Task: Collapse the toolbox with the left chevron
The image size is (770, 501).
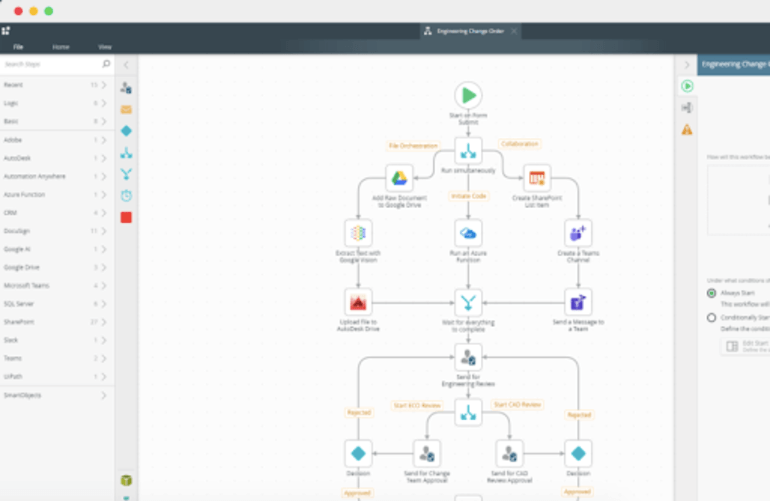Action: (126, 64)
